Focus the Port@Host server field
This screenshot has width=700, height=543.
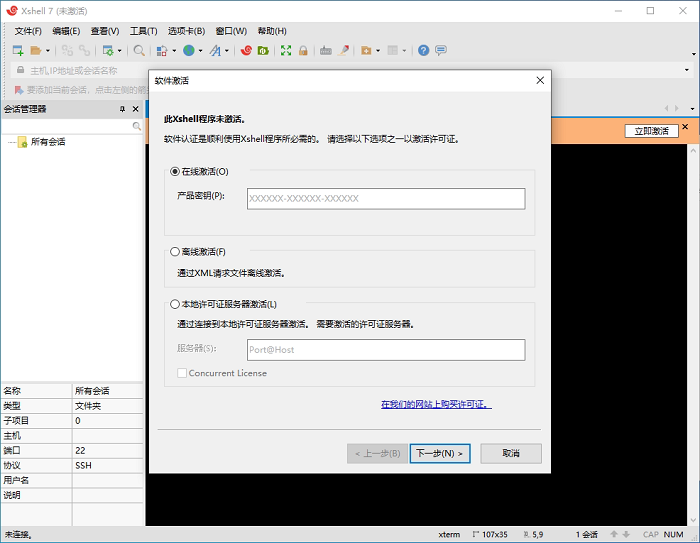[386, 350]
